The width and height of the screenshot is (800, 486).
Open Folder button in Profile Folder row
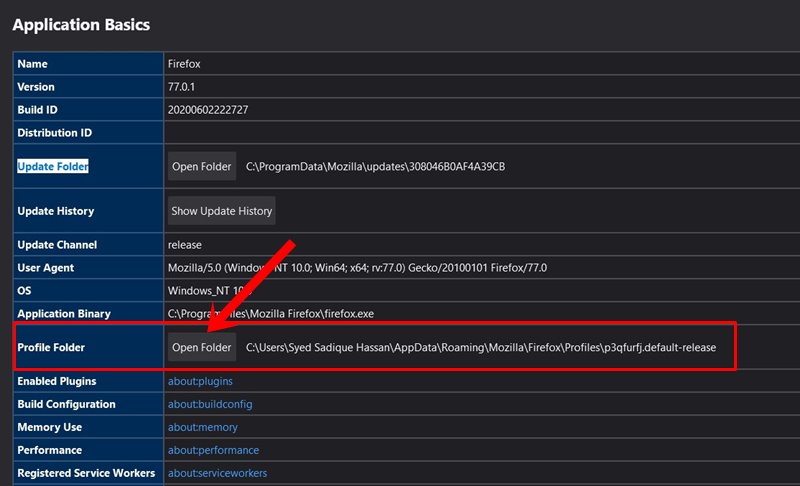click(202, 347)
